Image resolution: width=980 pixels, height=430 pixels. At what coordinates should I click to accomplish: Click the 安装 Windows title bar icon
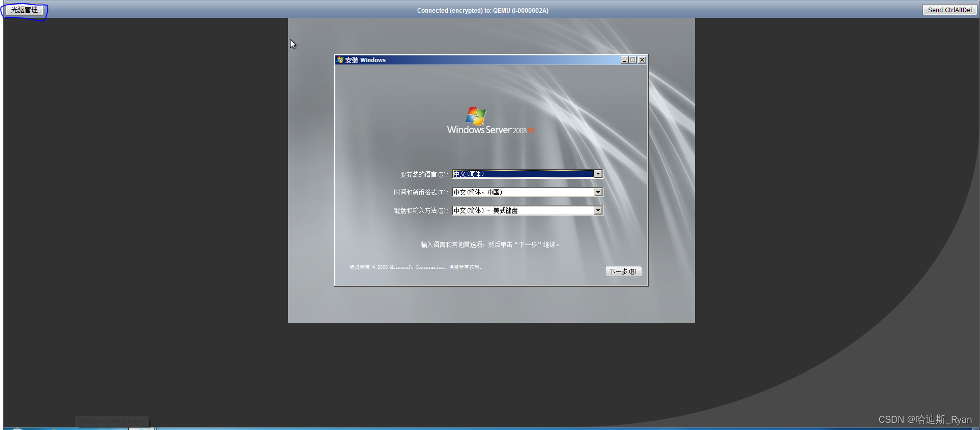click(340, 60)
